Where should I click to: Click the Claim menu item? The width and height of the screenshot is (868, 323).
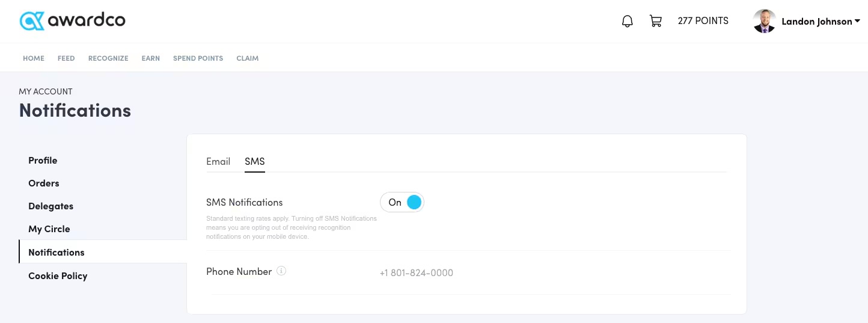click(248, 58)
